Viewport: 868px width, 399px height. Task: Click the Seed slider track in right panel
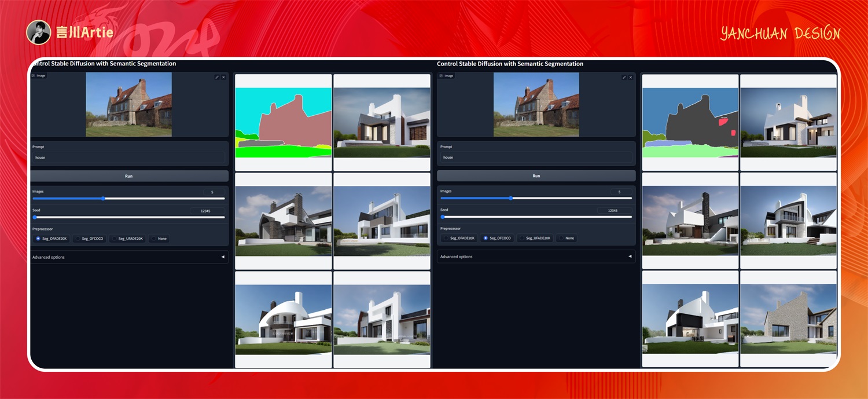tap(536, 217)
